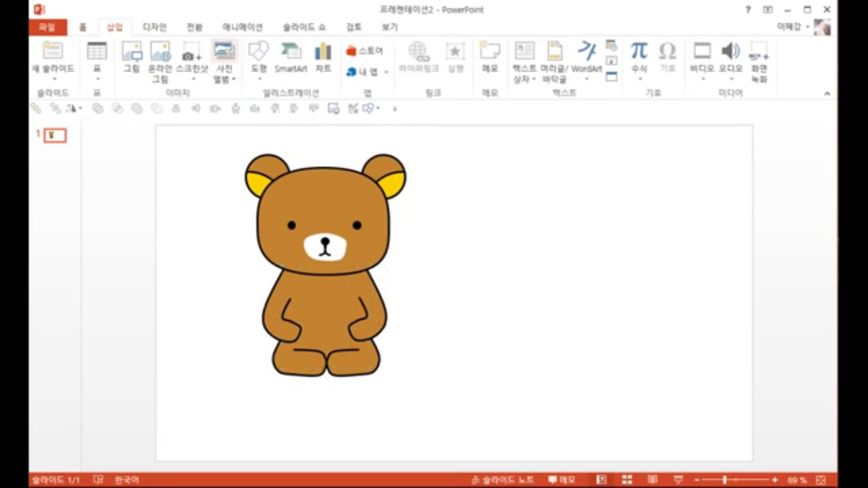This screenshot has width=868, height=488.
Task: Open Ribbon Display Options
Action: click(768, 9)
